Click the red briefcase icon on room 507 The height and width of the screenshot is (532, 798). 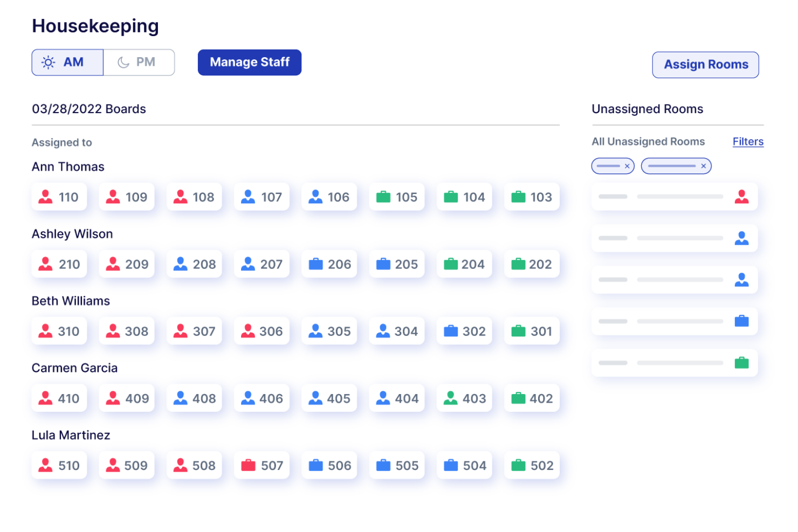coord(247,465)
